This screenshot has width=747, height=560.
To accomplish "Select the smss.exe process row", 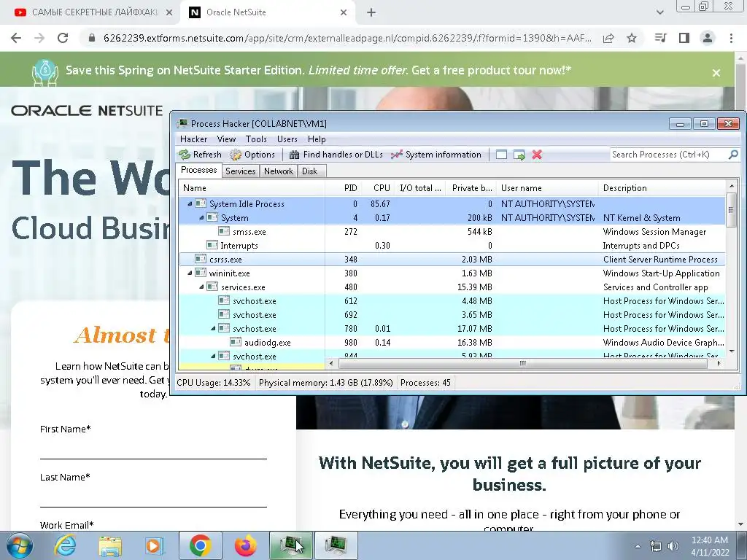I will pyautogui.click(x=452, y=231).
